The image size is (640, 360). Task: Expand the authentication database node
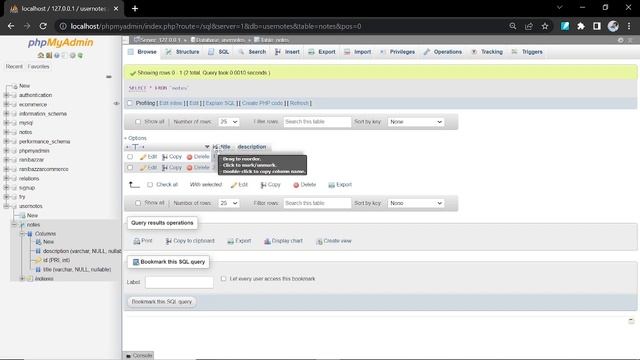pyautogui.click(x=6, y=95)
